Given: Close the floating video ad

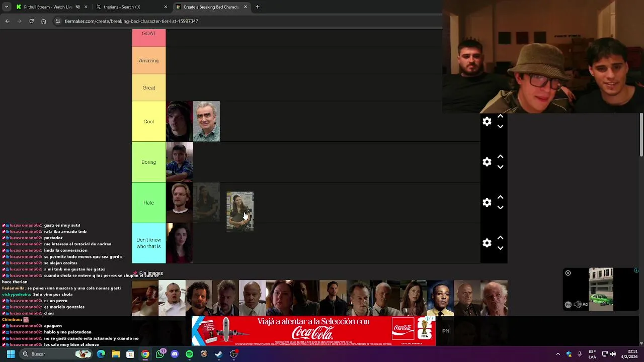Looking at the screenshot, I should 568,273.
